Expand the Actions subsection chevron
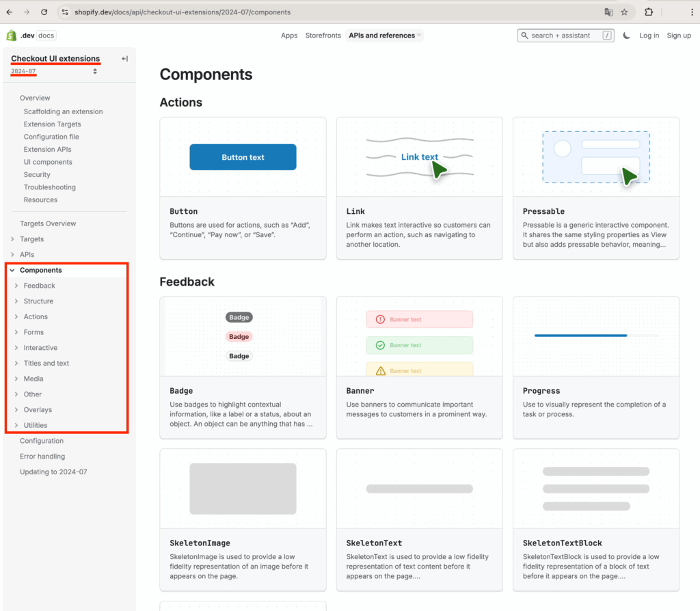700x611 pixels. click(x=16, y=316)
